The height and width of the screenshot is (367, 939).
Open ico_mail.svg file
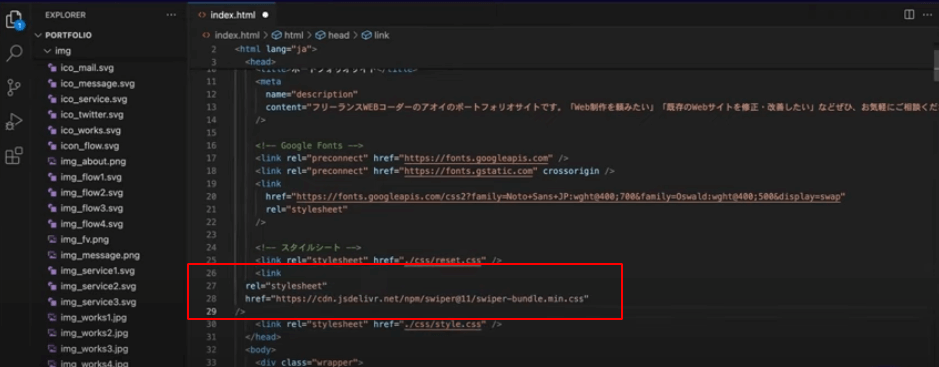pyautogui.click(x=87, y=68)
